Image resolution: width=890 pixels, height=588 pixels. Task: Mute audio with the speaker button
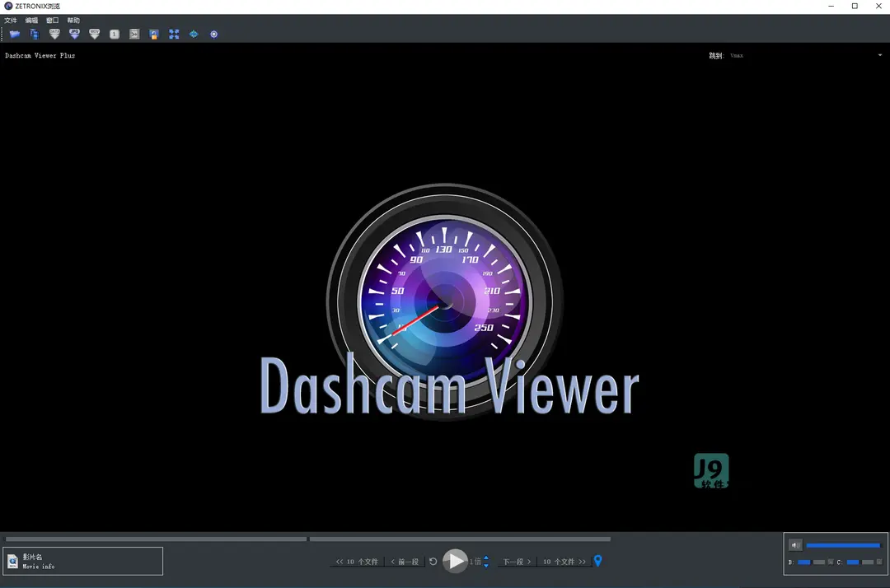coord(795,545)
